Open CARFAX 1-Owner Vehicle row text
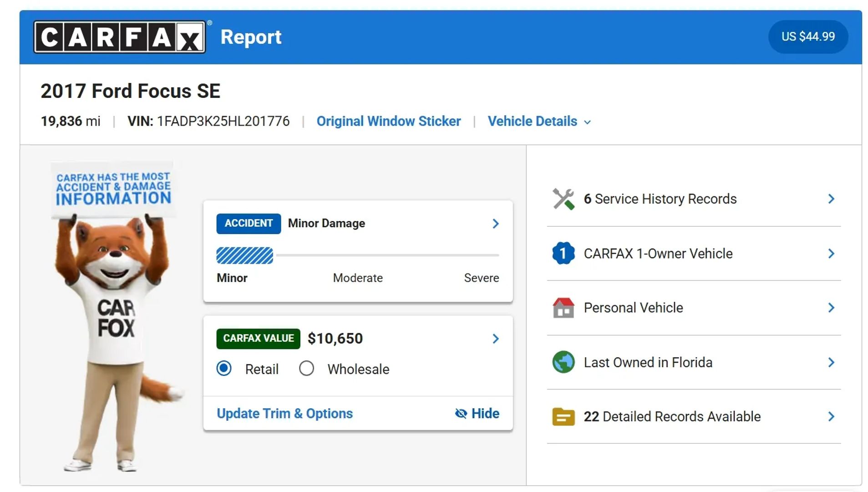868x492 pixels. pyautogui.click(x=658, y=253)
